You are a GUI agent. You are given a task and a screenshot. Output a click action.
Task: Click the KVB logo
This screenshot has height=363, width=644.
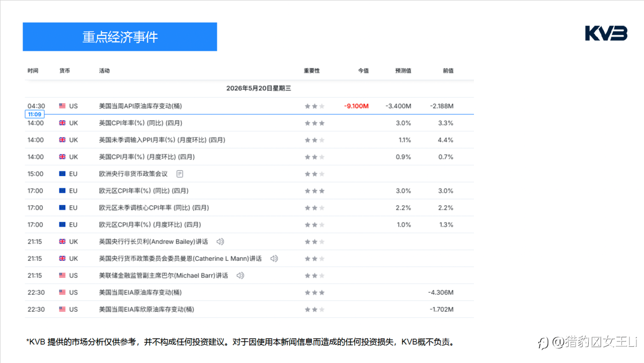tap(606, 33)
